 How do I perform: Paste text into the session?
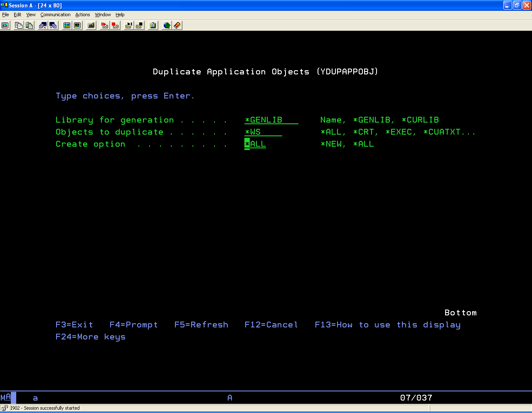29,25
